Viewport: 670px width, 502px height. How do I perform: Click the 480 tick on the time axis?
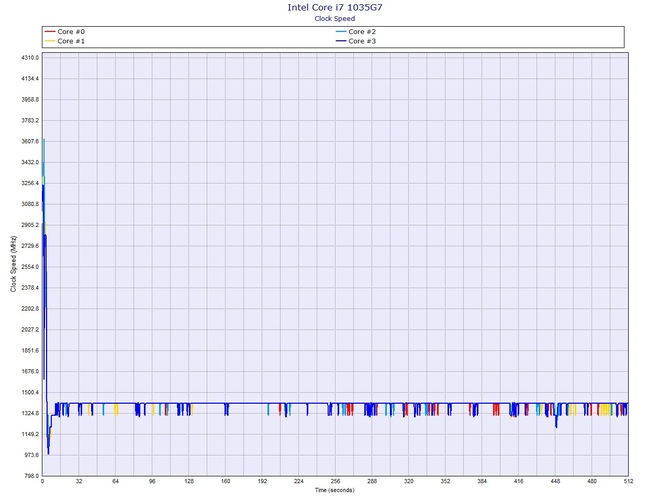coord(592,481)
